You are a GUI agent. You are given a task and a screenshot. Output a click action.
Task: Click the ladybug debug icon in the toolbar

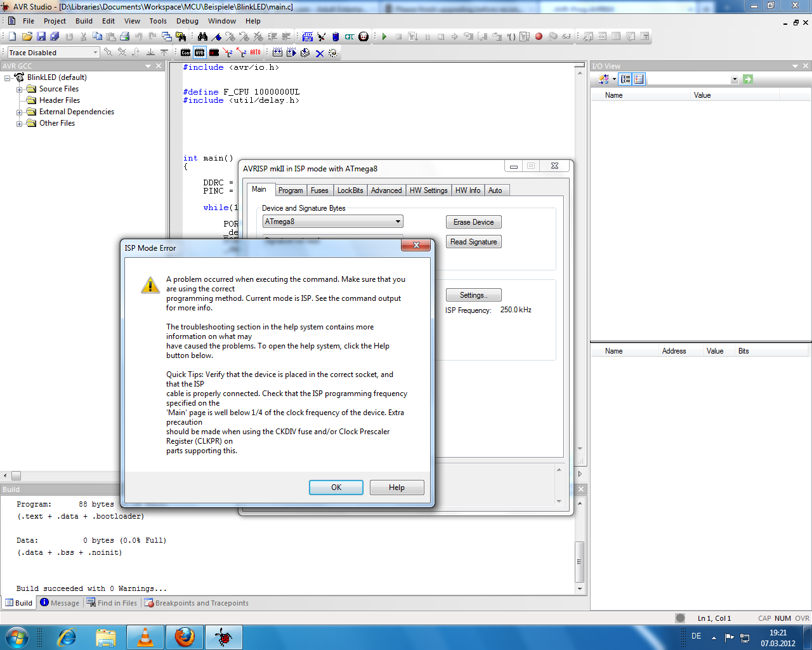pos(363,37)
